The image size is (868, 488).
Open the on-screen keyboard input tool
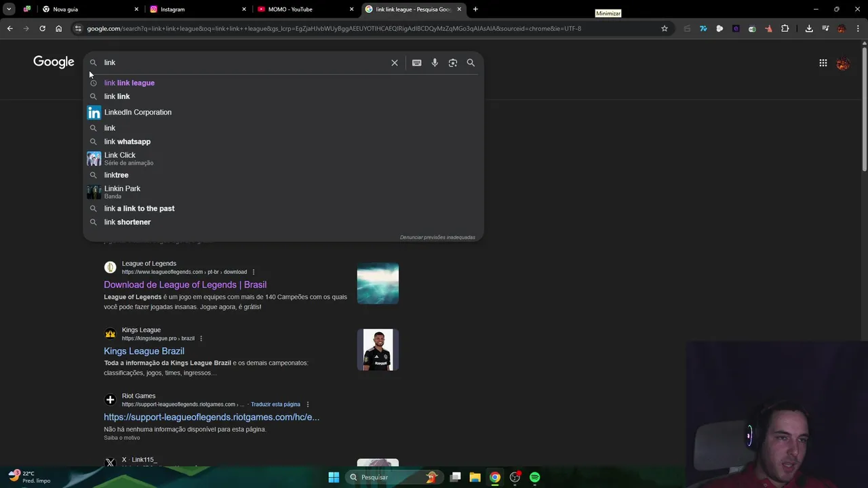pos(416,62)
